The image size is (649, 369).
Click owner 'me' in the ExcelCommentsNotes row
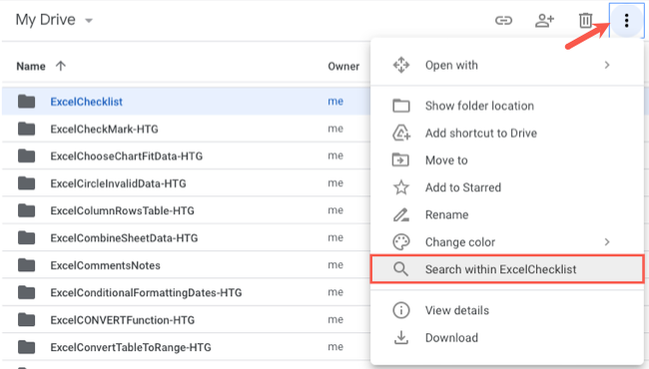point(336,265)
